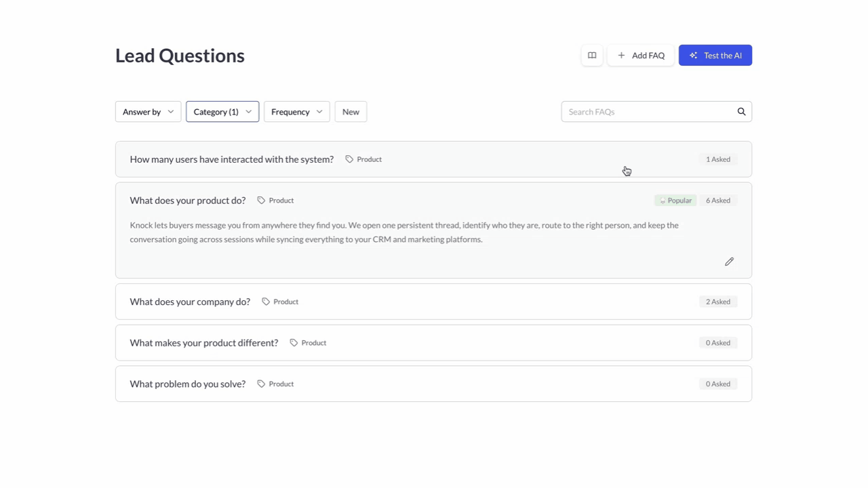
Task: Click the Add FAQ button
Action: point(641,56)
